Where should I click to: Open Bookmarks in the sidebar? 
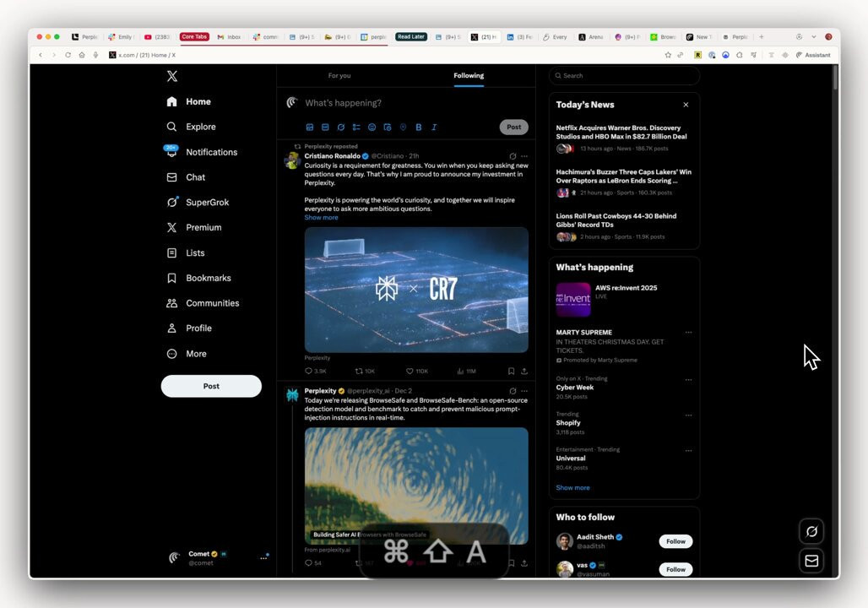tap(198, 278)
